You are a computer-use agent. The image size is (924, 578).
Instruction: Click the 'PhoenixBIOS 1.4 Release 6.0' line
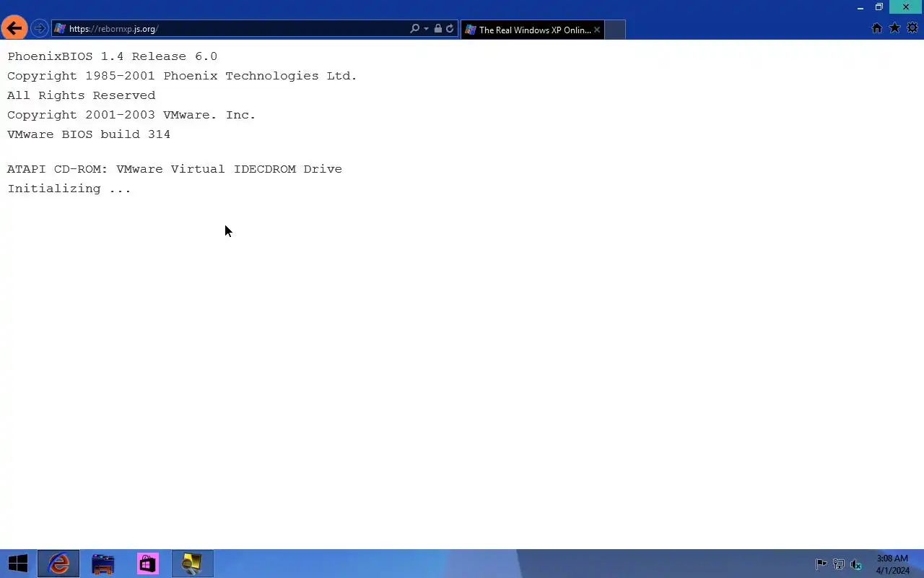coord(113,56)
